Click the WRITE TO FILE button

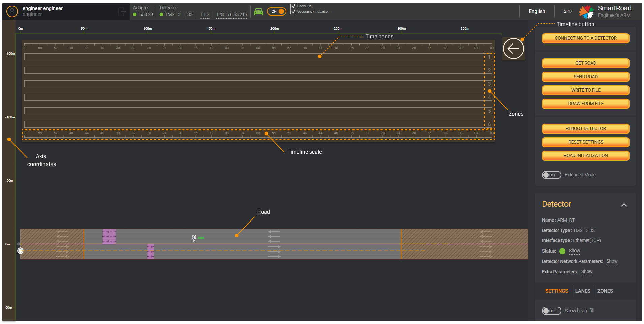[x=585, y=90]
